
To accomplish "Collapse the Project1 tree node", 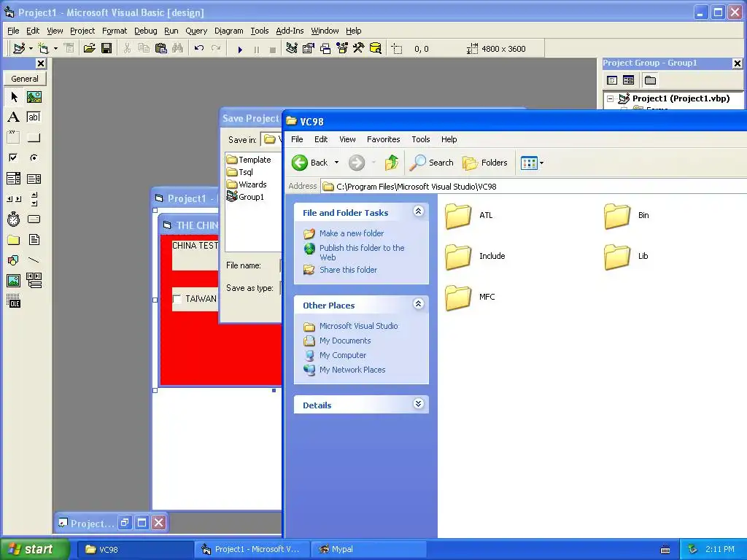I will (x=611, y=99).
